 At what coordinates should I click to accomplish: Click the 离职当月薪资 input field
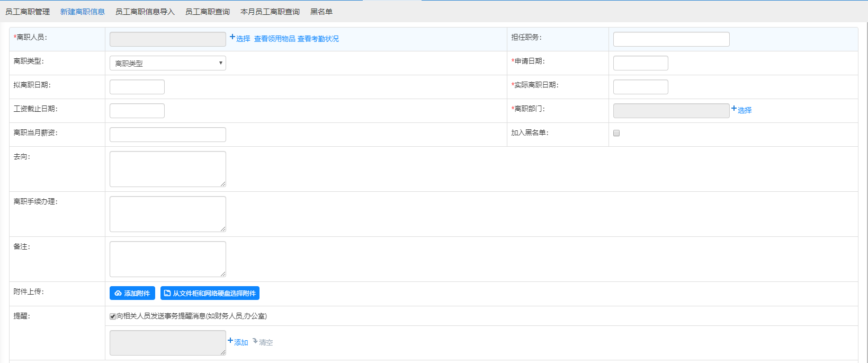click(167, 135)
